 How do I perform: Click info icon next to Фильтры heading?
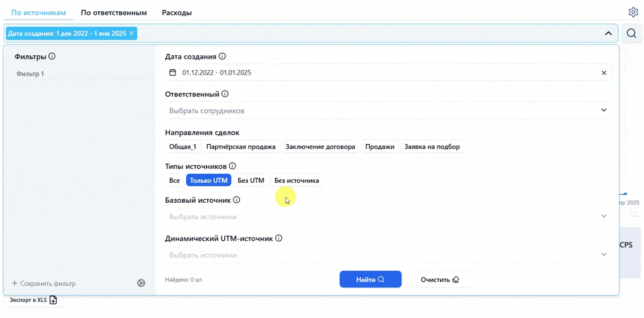pos(53,56)
